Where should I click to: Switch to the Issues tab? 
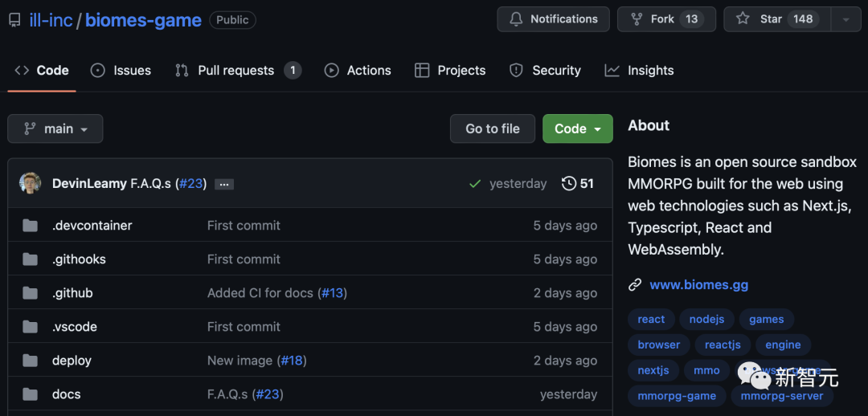pyautogui.click(x=121, y=71)
